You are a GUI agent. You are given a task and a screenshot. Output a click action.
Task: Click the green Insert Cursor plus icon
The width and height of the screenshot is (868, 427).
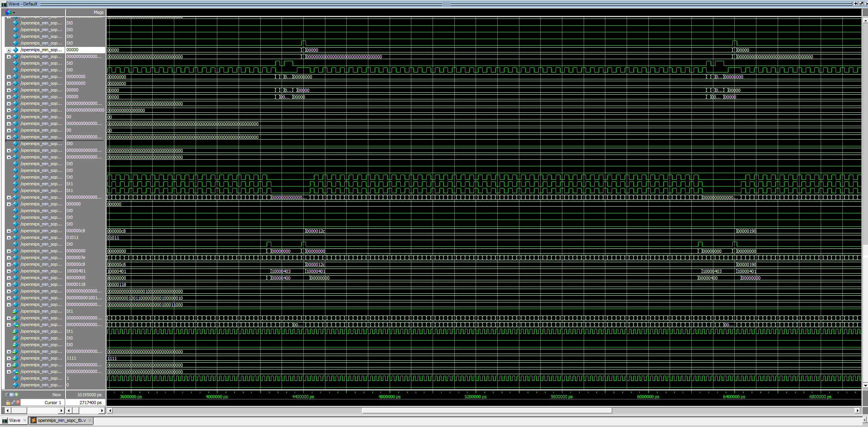(17, 394)
